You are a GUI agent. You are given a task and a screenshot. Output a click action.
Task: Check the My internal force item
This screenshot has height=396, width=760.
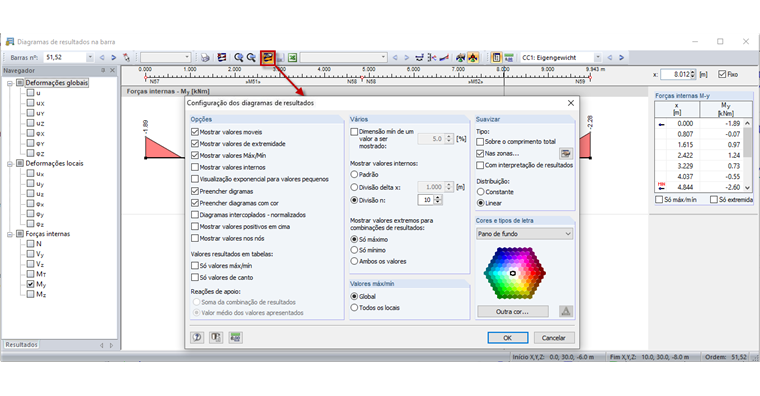coord(31,284)
